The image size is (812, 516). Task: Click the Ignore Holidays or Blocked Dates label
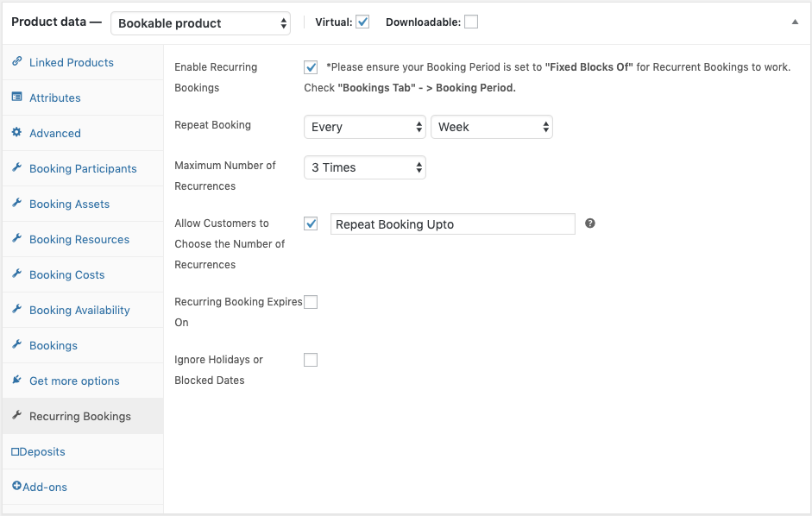(218, 370)
